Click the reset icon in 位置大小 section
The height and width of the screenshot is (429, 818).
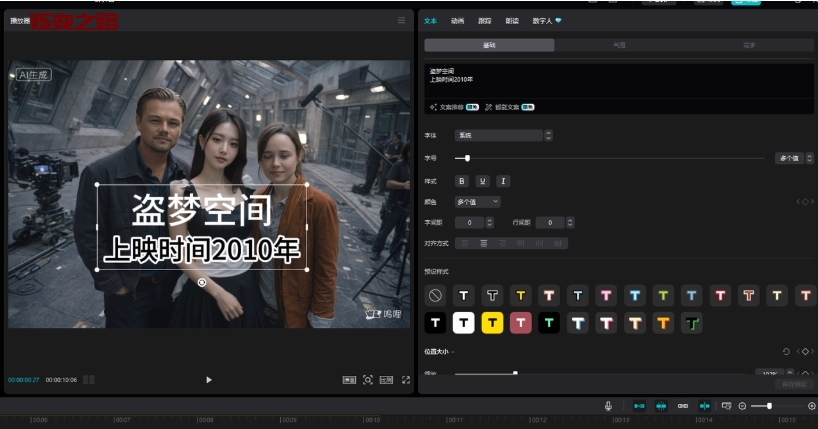(x=786, y=352)
